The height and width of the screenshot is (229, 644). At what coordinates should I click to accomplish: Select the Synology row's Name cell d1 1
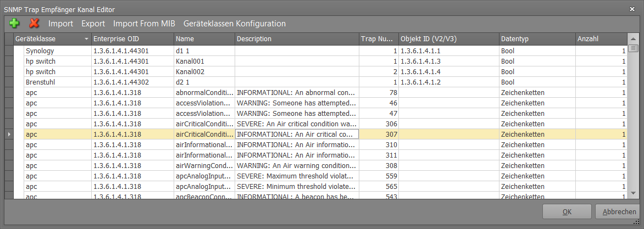[204, 51]
